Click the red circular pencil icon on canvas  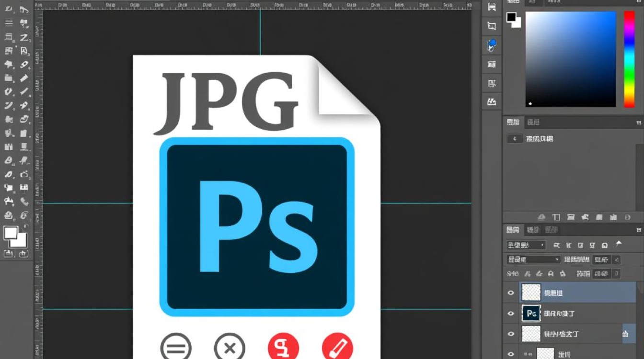pos(337,348)
